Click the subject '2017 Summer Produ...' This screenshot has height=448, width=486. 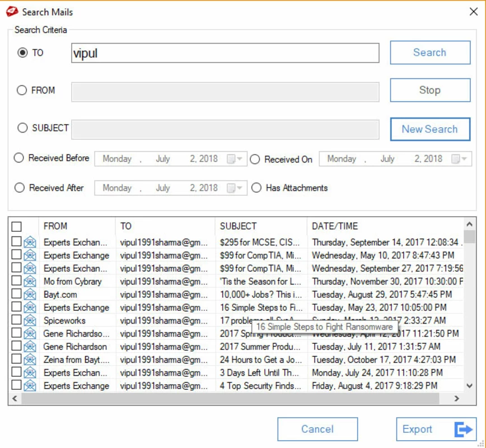click(x=260, y=347)
